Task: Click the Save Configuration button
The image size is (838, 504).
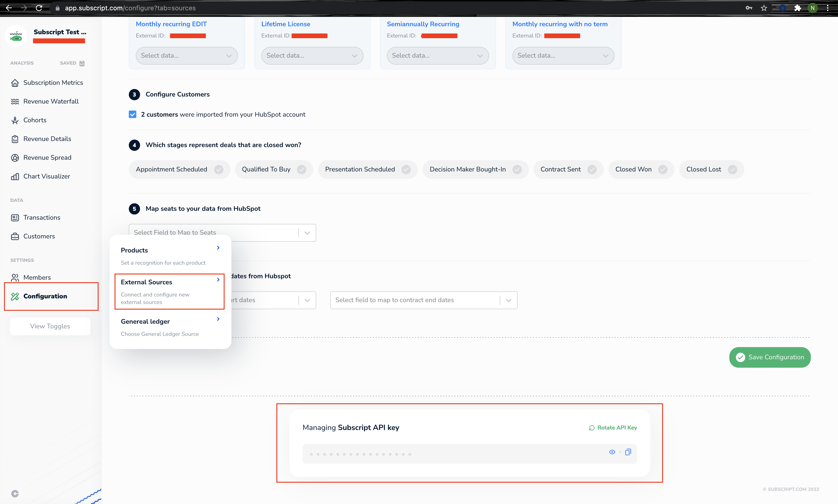Action: click(x=770, y=357)
